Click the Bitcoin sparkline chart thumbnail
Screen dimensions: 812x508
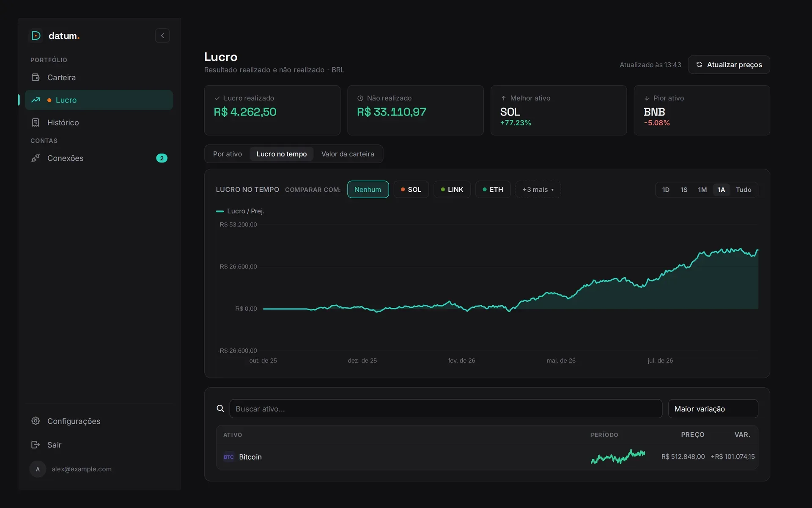pyautogui.click(x=618, y=457)
